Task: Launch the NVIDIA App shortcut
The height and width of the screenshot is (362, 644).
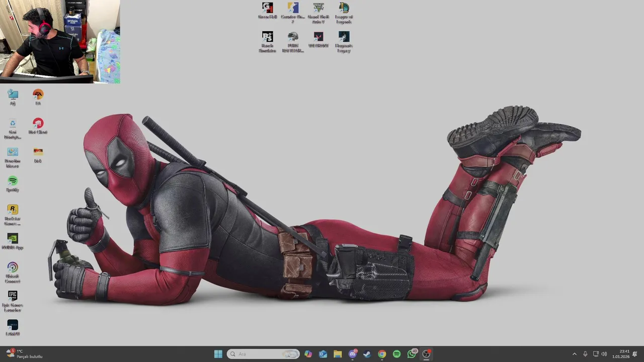Action: click(13, 241)
